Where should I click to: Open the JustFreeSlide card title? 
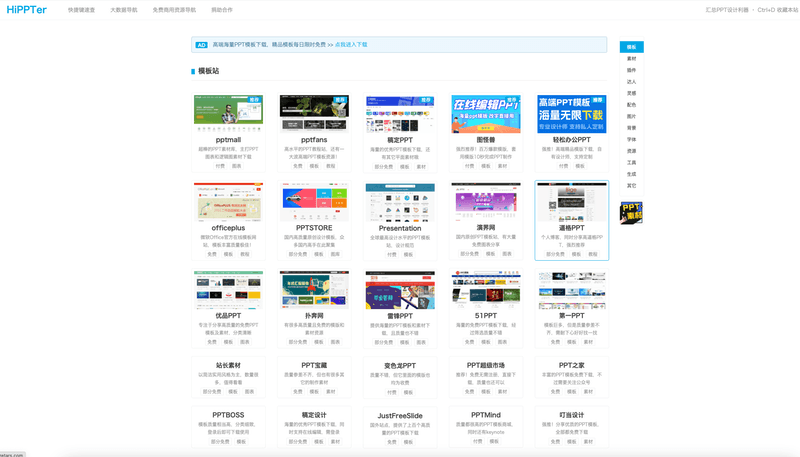coord(400,416)
